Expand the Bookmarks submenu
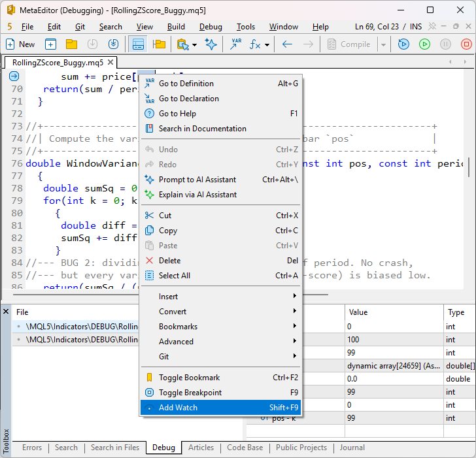Screen dimensions: 476x458 [221, 327]
